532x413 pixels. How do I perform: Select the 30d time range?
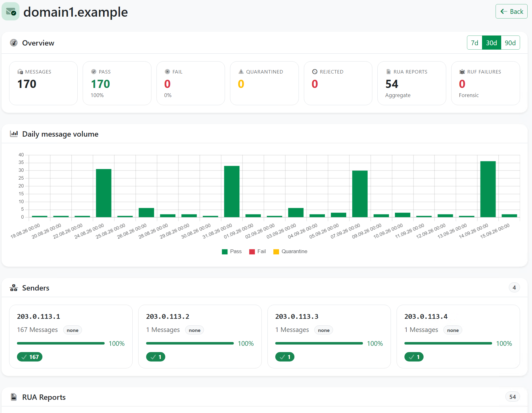coord(491,43)
